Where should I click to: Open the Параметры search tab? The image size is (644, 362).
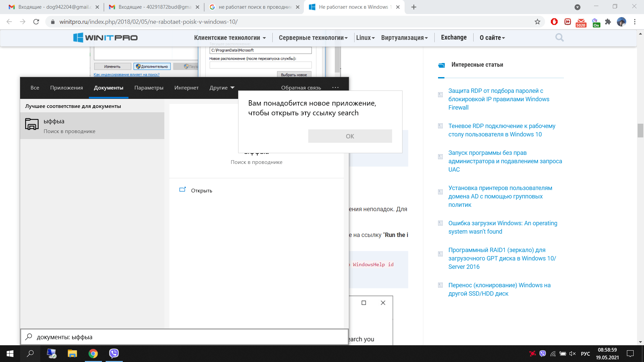pyautogui.click(x=149, y=88)
